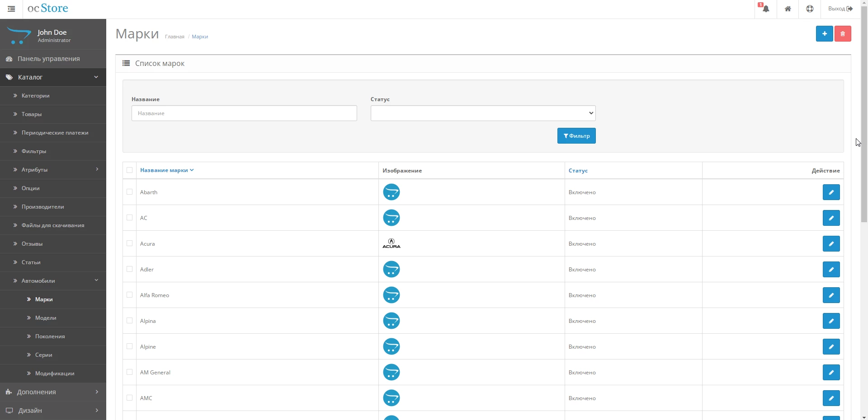This screenshot has height=420, width=868.
Task: Open Категории menu item
Action: click(x=53, y=96)
